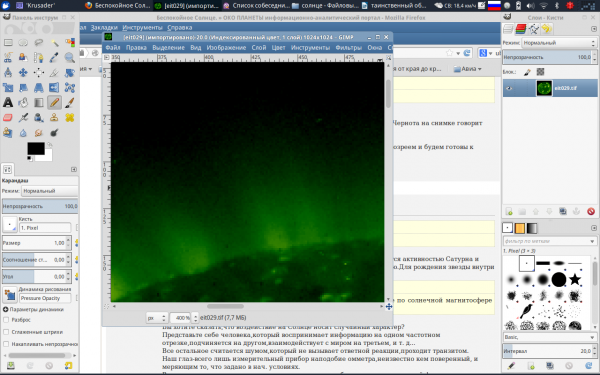Select the Ellipse Select tool

[23, 42]
